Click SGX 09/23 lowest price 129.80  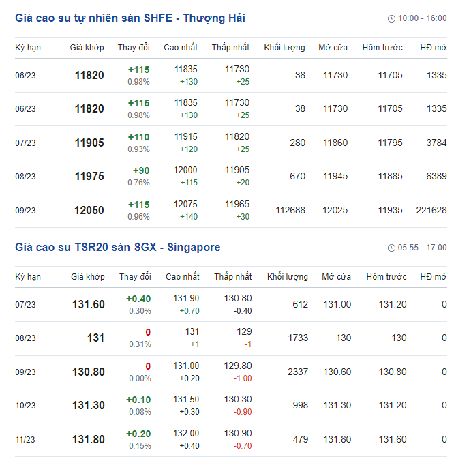(x=238, y=366)
